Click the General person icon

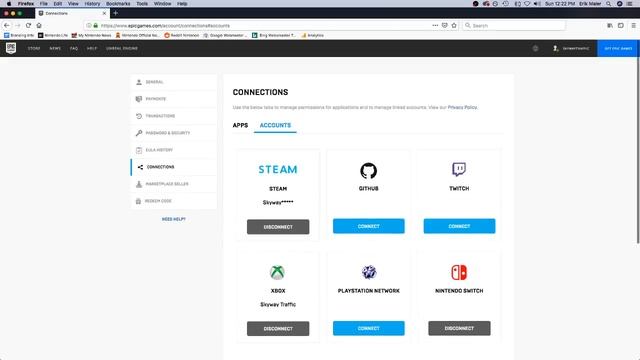[139, 82]
